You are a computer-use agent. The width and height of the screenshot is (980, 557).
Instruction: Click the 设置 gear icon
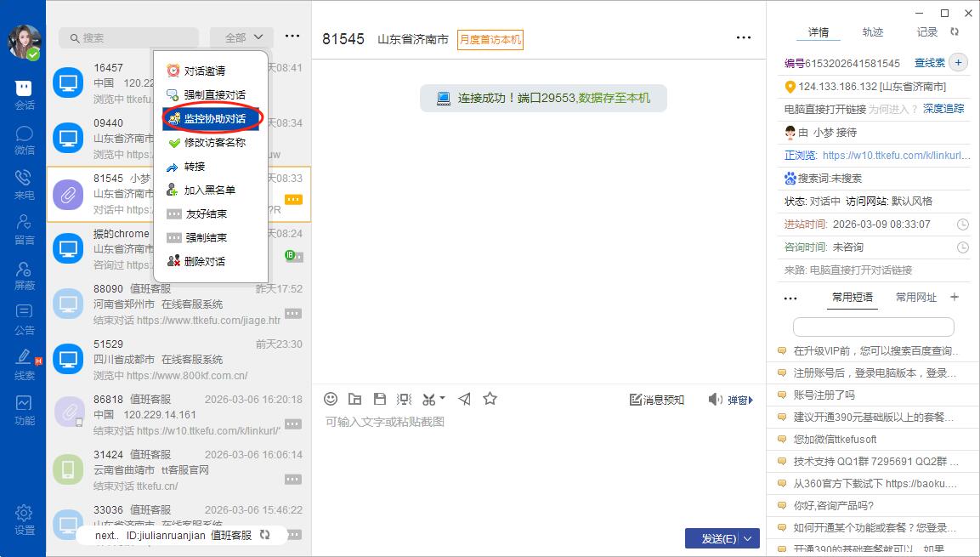24,519
